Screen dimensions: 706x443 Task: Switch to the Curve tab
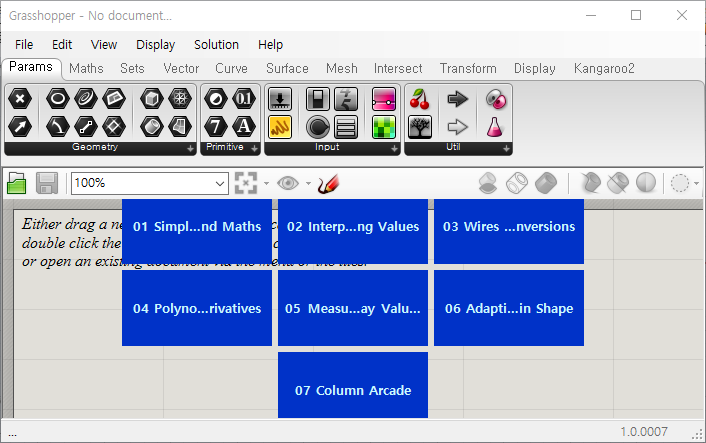point(231,68)
